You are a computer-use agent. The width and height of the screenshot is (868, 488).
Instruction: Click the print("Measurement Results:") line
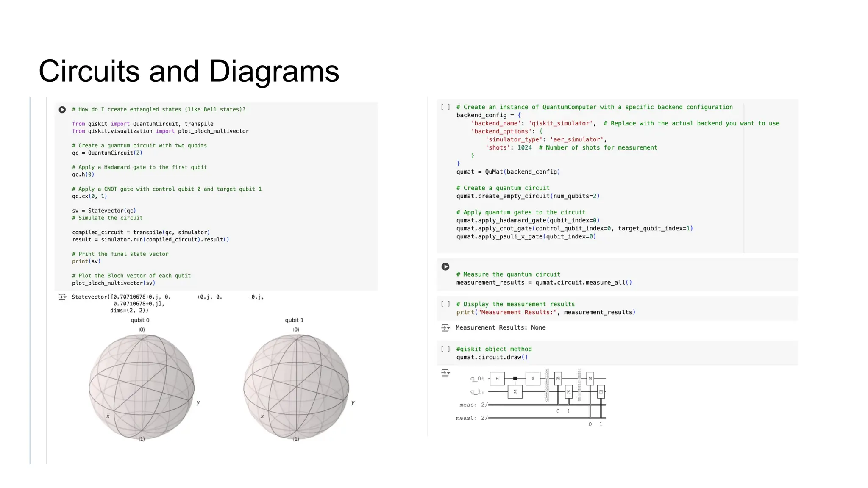(546, 312)
